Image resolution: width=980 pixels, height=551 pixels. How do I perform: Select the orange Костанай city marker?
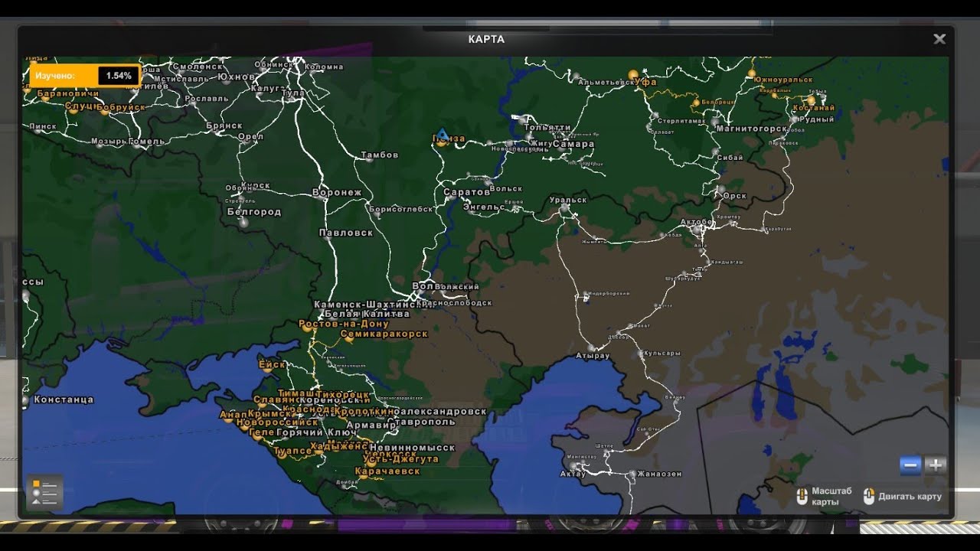click(x=811, y=100)
